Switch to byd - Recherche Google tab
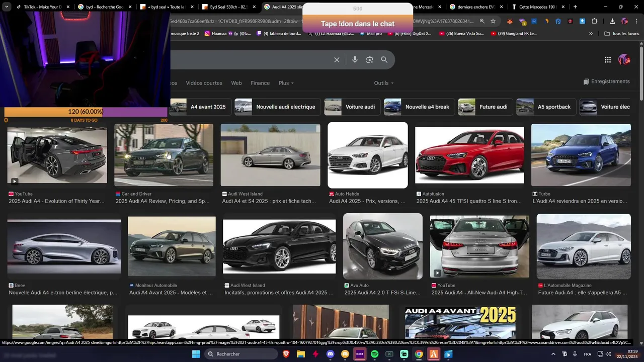644x362 pixels. [x=105, y=7]
